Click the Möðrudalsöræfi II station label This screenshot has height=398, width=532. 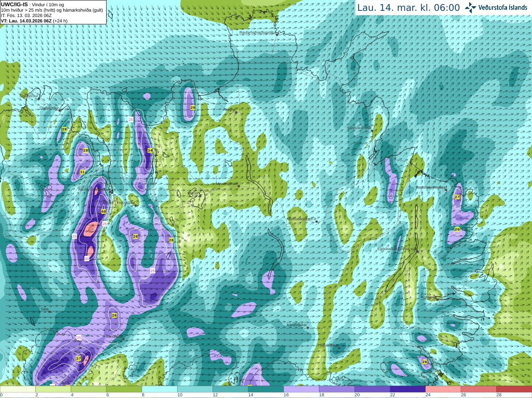[301, 219]
